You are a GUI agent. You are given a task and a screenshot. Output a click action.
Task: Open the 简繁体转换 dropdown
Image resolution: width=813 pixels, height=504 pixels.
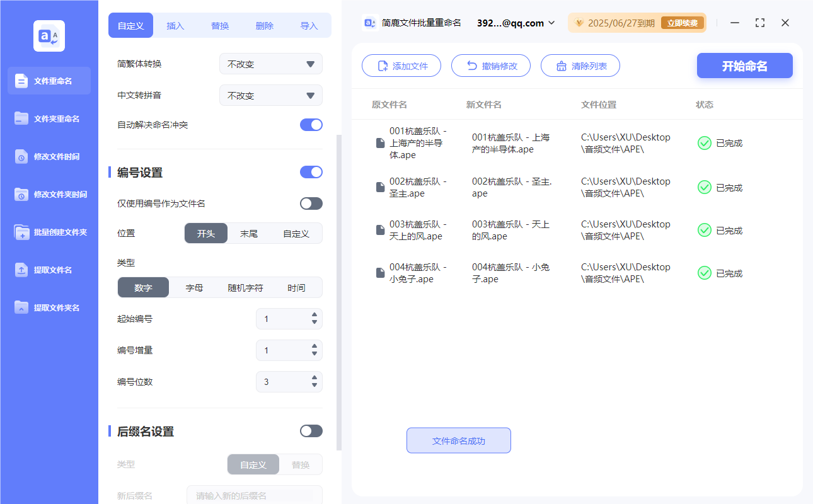(x=270, y=64)
